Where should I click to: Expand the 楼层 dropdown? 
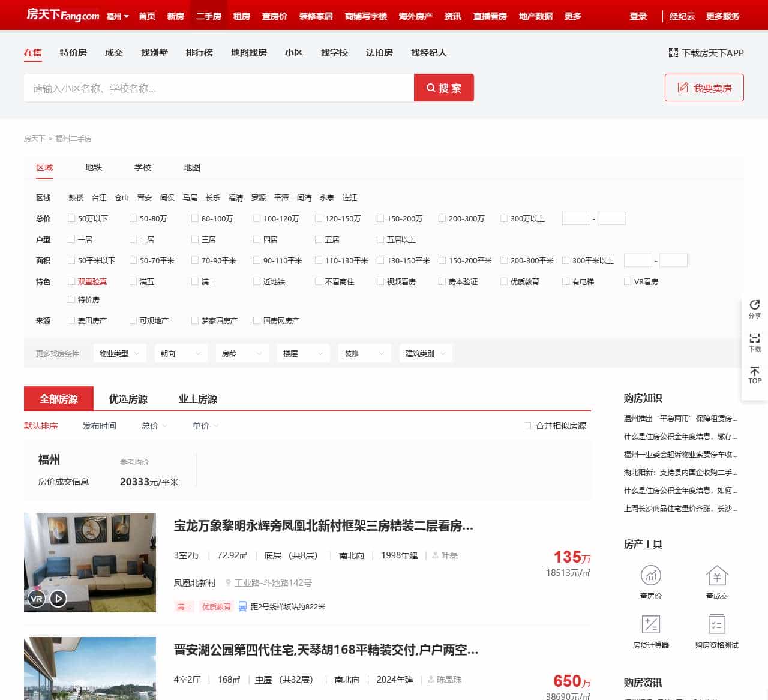coord(304,353)
